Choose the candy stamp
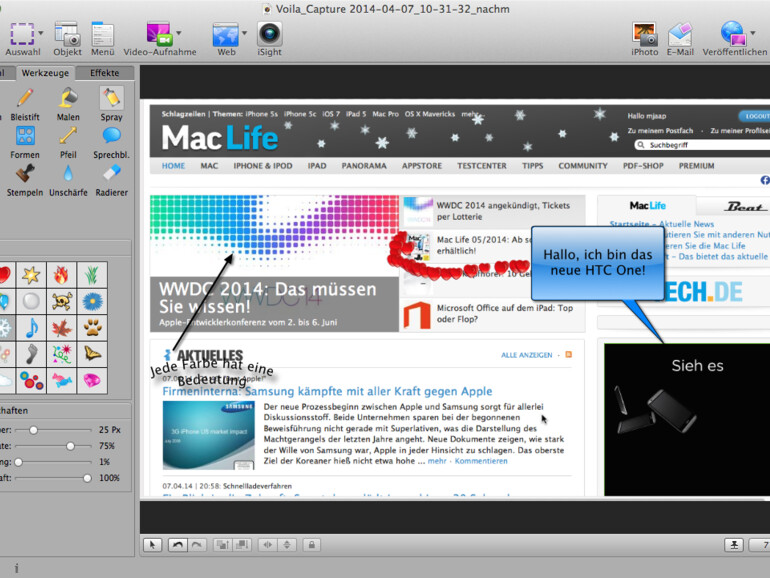Viewport: 770px width, 578px height. click(61, 381)
